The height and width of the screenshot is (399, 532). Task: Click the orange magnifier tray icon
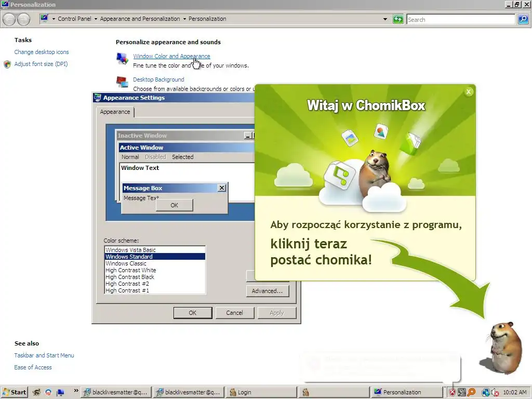tap(471, 392)
